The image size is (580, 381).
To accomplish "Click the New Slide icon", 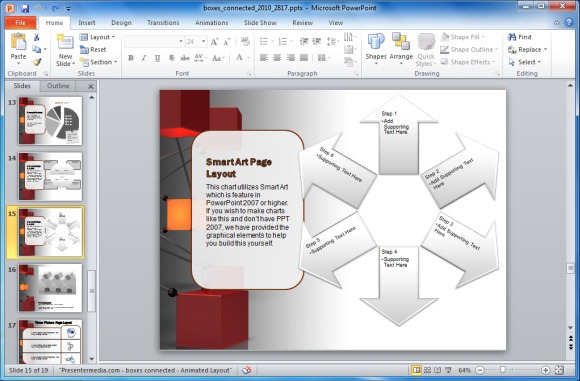I will click(65, 42).
